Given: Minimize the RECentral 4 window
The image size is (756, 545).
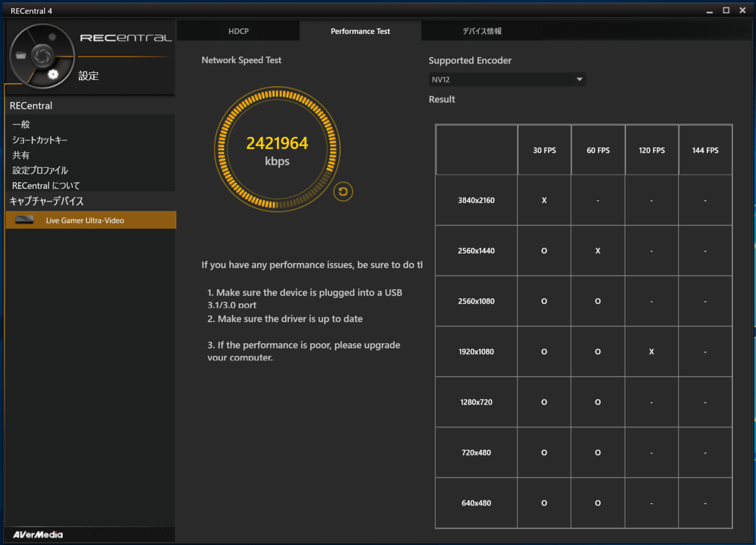Looking at the screenshot, I should (710, 11).
